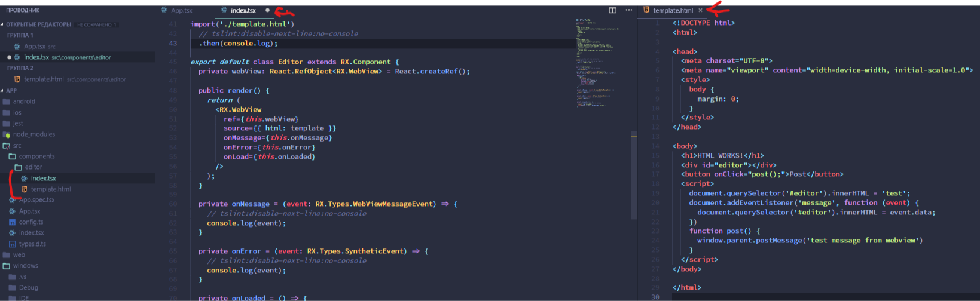Open the Debug folder under windows

click(x=28, y=288)
